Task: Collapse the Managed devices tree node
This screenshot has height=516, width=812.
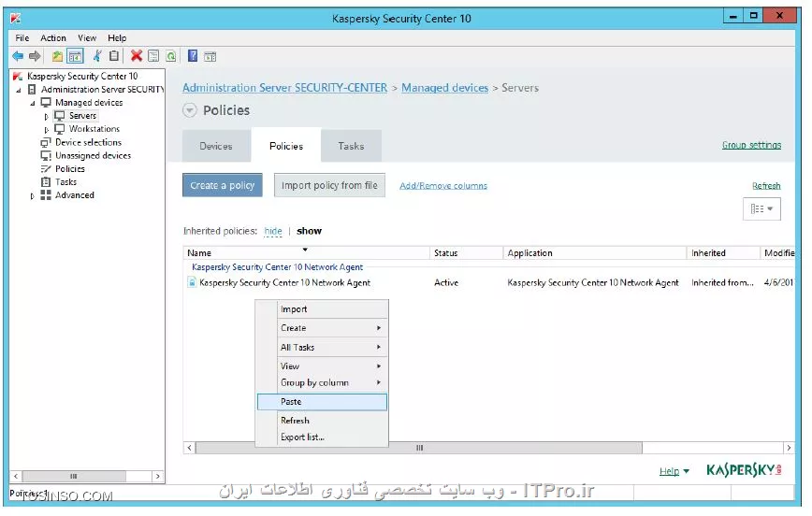Action: (x=33, y=103)
